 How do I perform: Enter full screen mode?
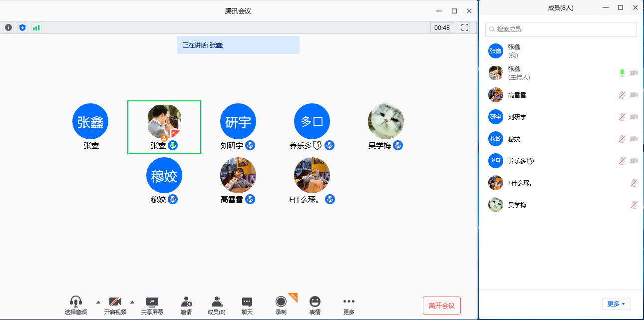(465, 27)
